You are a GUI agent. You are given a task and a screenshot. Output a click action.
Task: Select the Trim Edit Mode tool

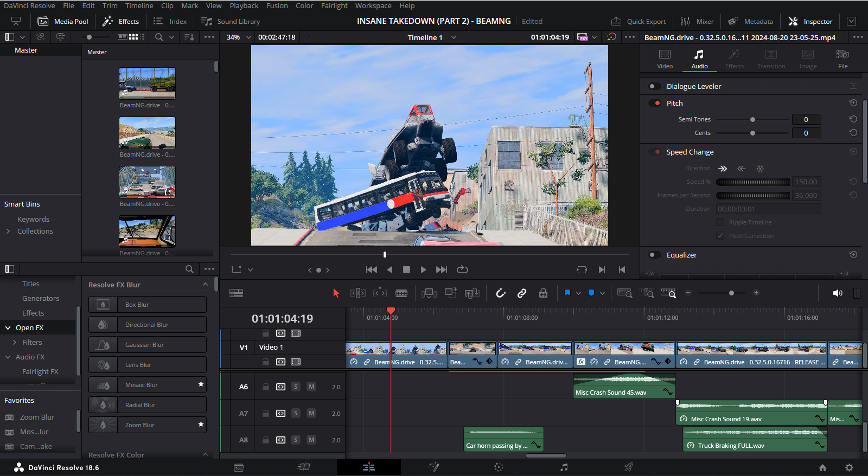point(358,293)
